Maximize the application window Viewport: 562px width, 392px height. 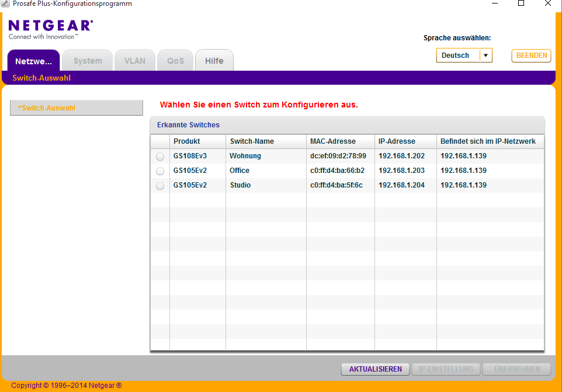pos(521,4)
